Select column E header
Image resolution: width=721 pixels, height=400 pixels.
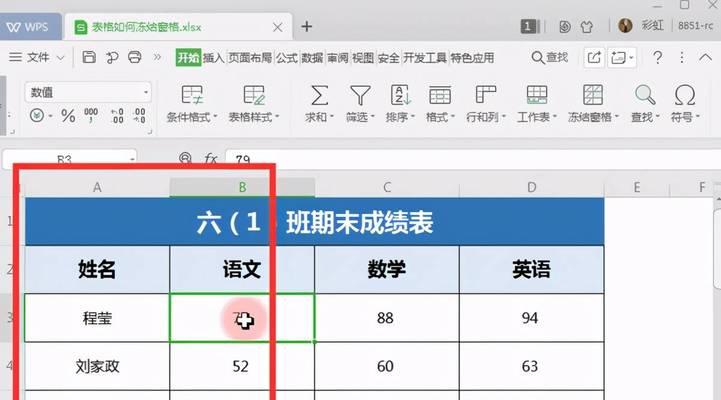[x=637, y=188]
